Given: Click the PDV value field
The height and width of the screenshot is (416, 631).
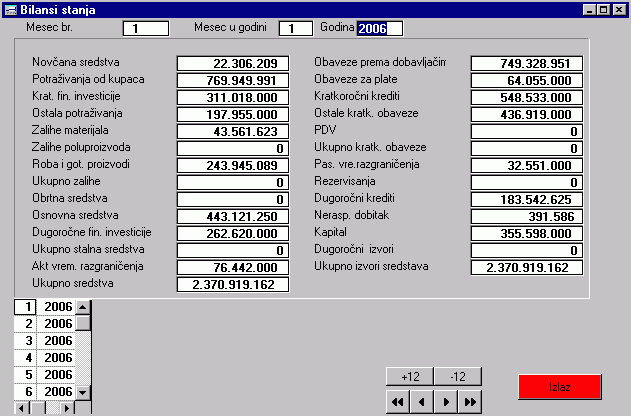Looking at the screenshot, I should click(x=527, y=132).
